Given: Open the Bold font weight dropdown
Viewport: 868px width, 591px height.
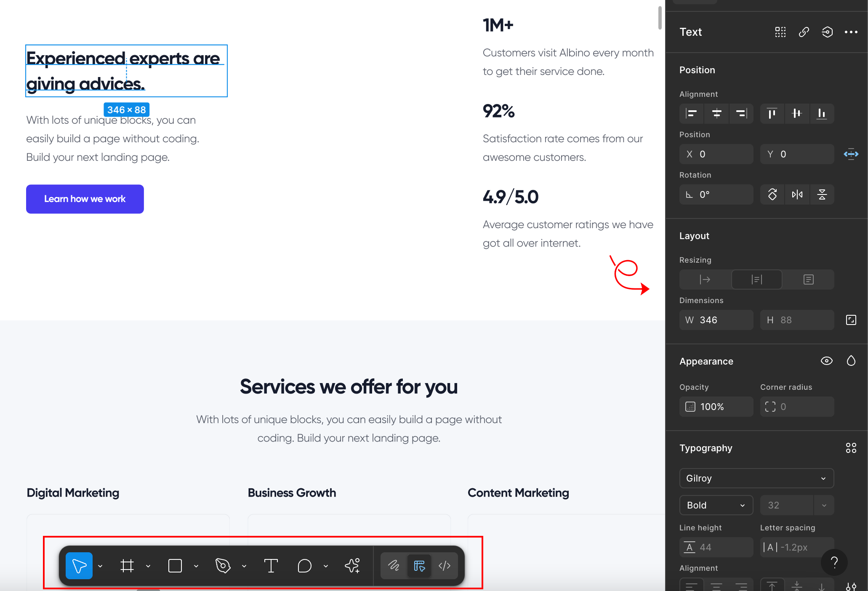Looking at the screenshot, I should pos(716,505).
